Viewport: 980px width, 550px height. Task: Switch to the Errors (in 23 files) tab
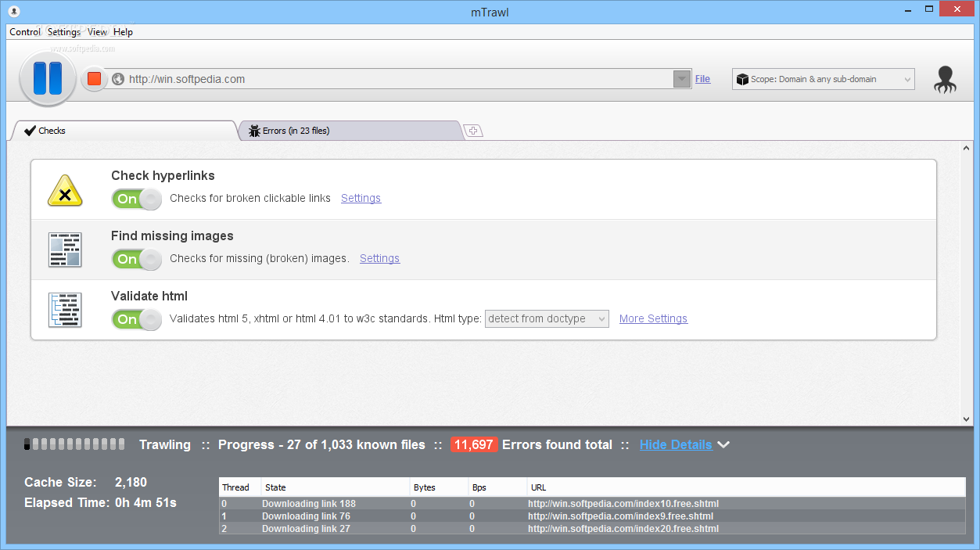(x=350, y=131)
